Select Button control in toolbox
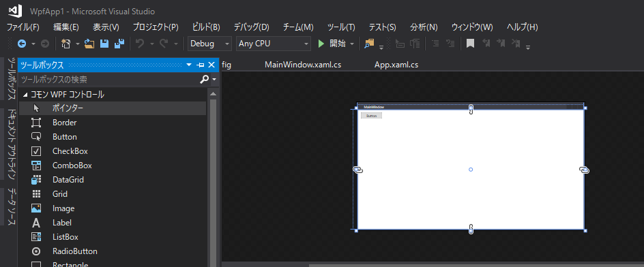This screenshot has height=267, width=644. pos(112,137)
